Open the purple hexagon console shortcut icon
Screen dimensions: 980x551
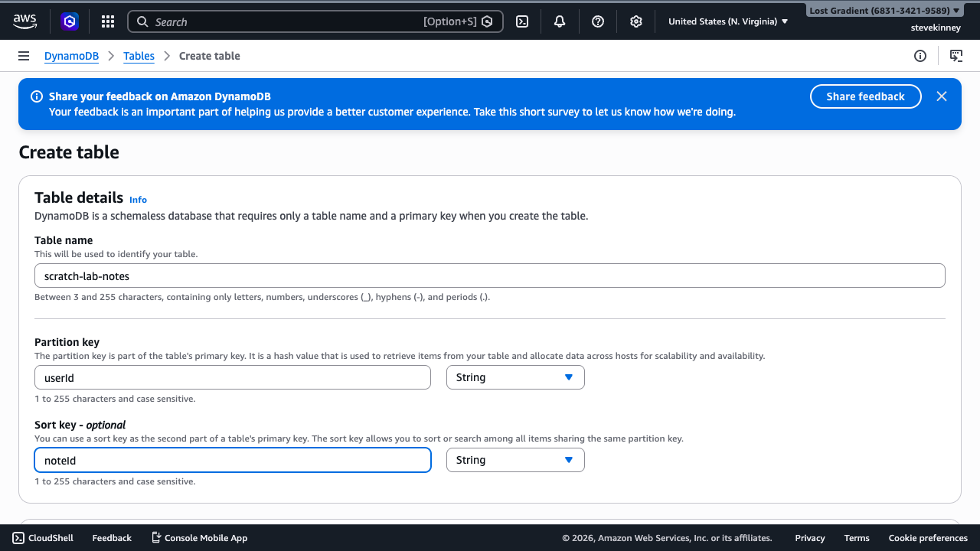[x=70, y=21]
